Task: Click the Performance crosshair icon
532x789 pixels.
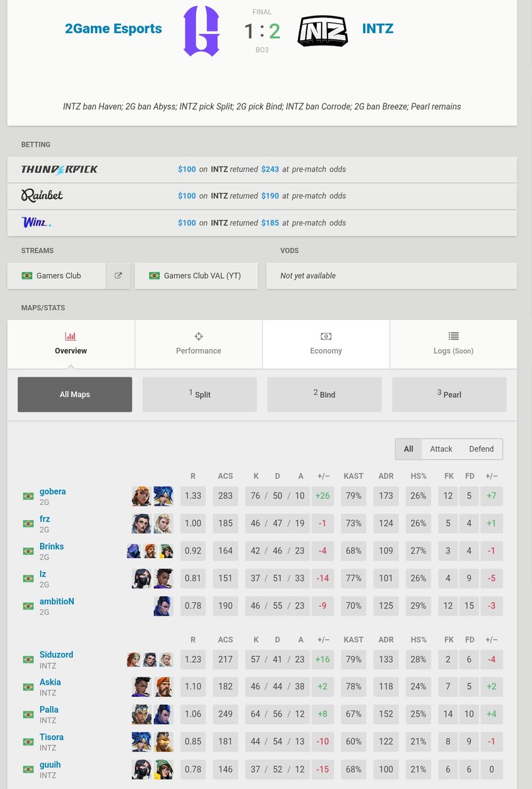Action: (x=199, y=336)
